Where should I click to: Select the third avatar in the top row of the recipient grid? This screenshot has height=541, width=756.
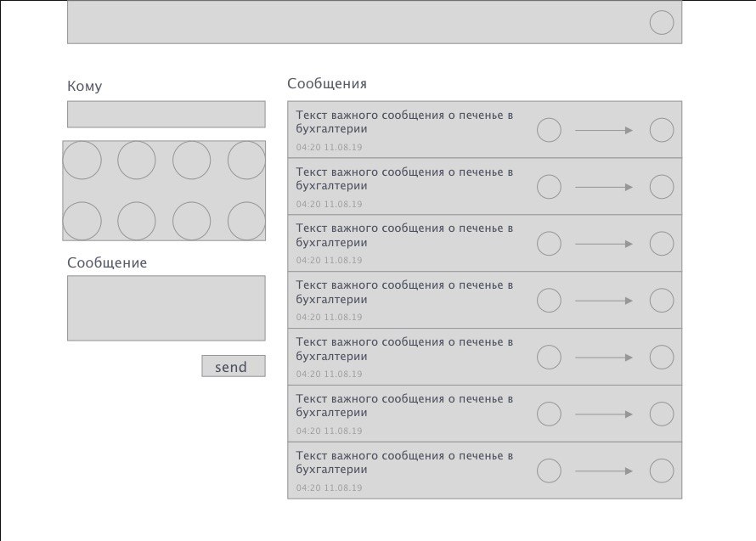(191, 160)
